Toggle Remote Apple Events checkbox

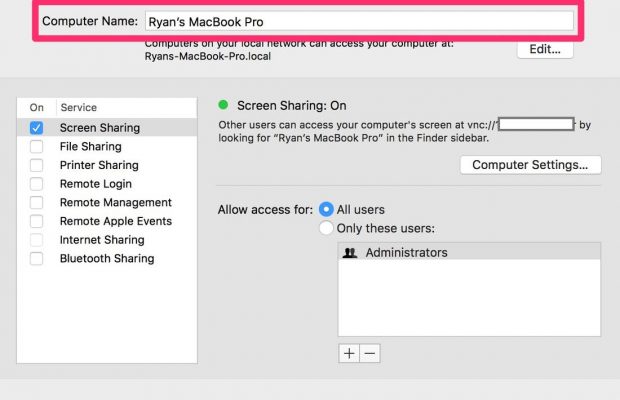tap(37, 221)
